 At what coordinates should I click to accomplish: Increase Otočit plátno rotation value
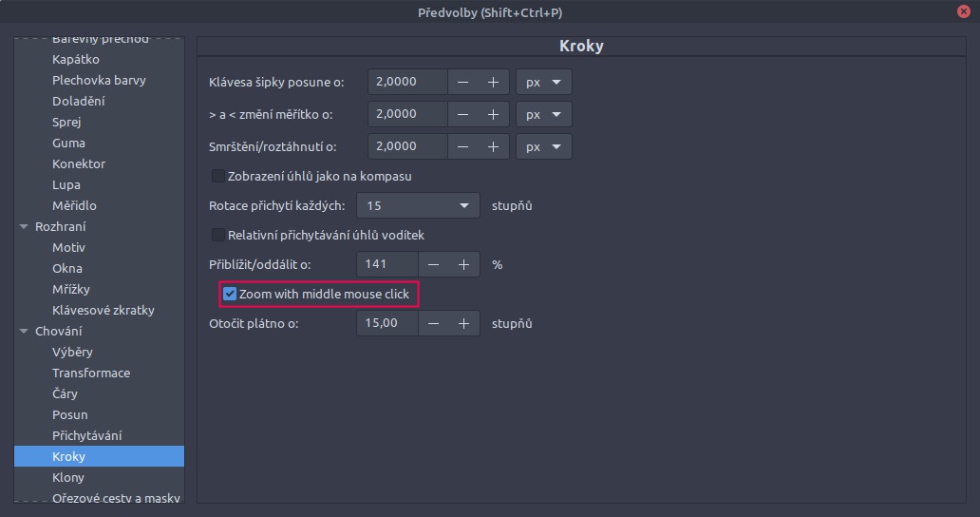click(463, 323)
